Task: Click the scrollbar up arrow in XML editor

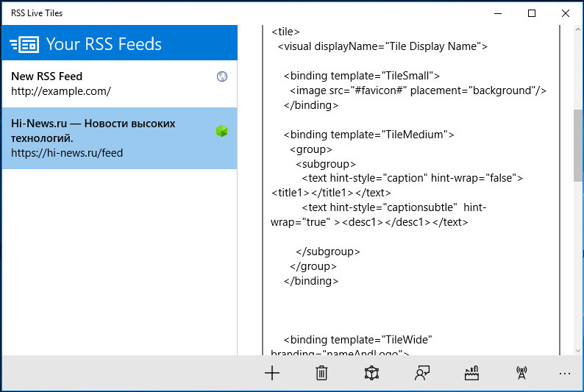Action: 577,29
